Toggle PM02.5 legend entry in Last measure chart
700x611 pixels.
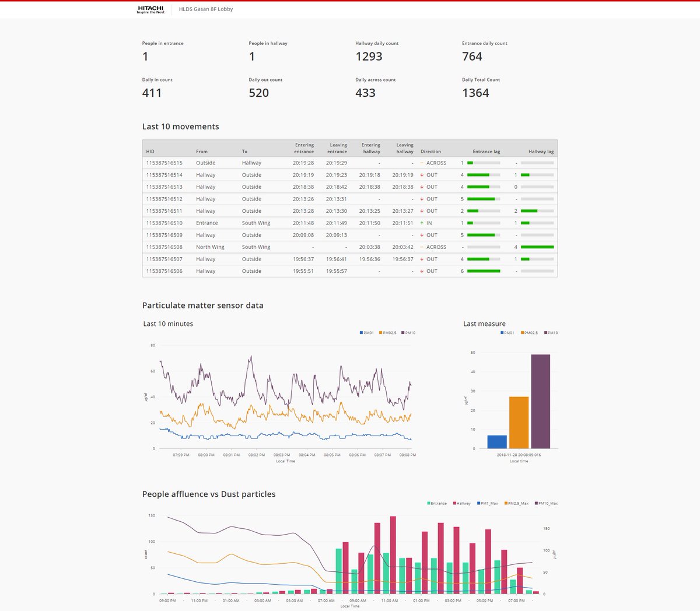coord(530,333)
